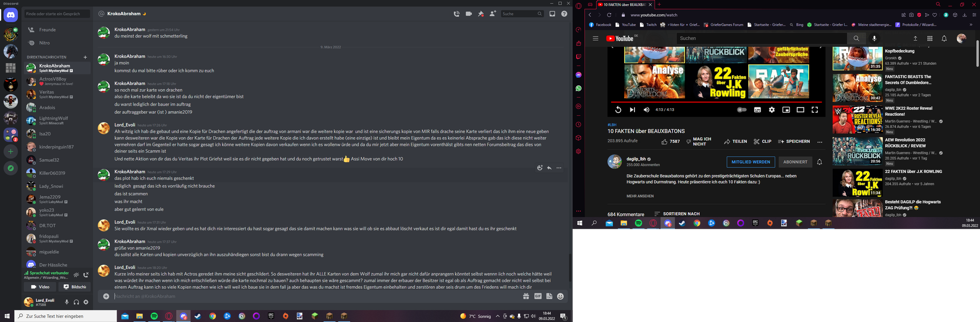Expand MEHR ANSEHEN video description
This screenshot has height=322, width=980.
(640, 196)
